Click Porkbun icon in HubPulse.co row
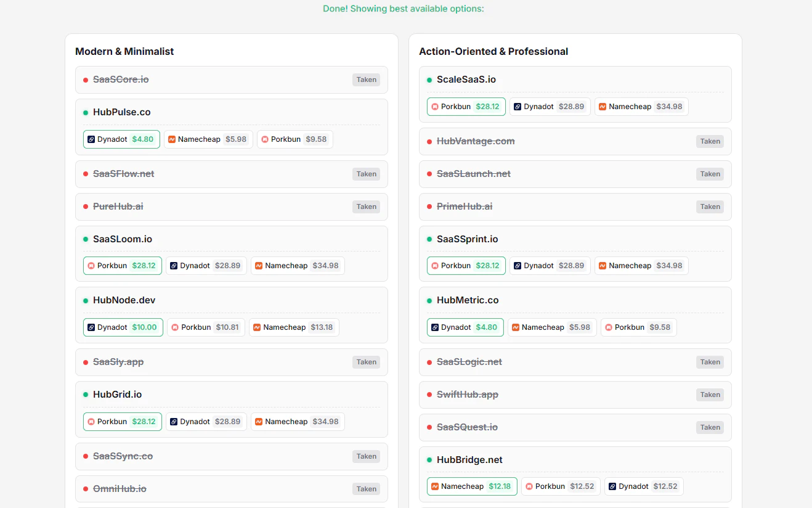Viewport: 812px width, 508px height. [x=265, y=139]
